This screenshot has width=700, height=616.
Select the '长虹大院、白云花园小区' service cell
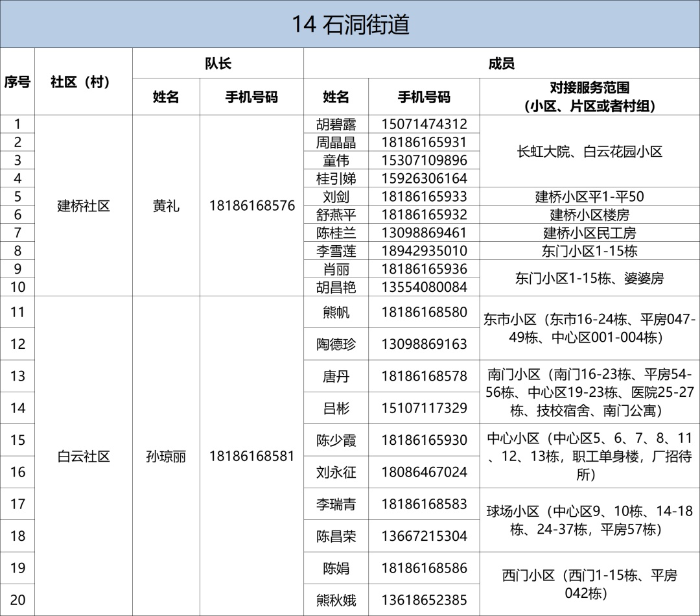[589, 152]
